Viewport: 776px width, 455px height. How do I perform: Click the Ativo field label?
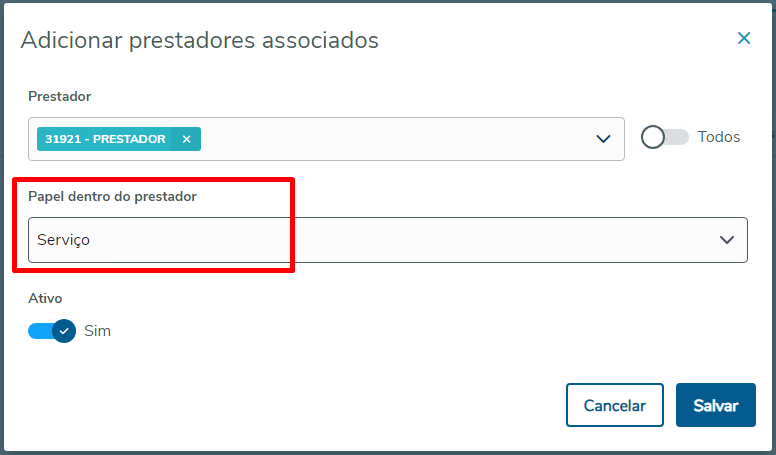pyautogui.click(x=45, y=297)
